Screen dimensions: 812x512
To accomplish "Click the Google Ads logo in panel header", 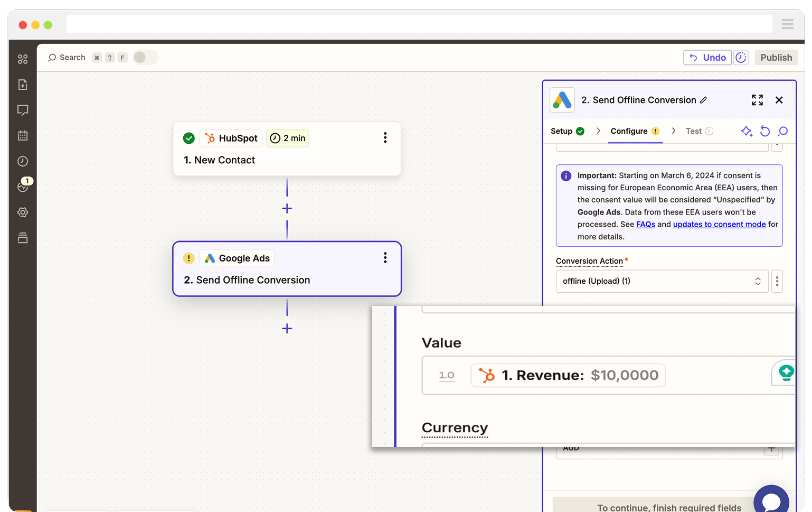I will pos(562,100).
